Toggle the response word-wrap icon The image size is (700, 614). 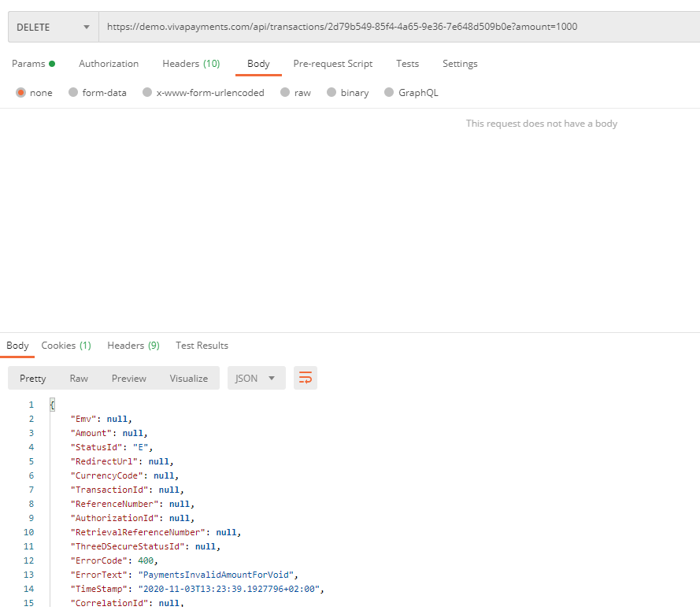[306, 378]
